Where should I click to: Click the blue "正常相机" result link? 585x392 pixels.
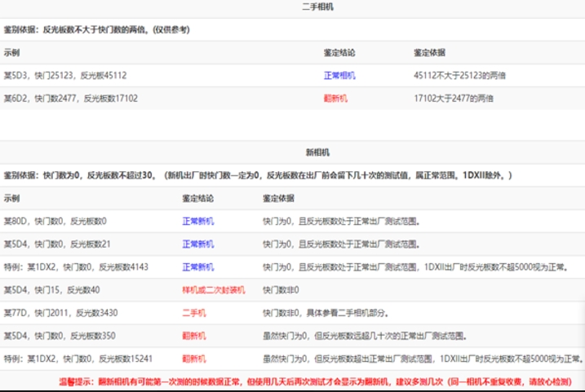(x=339, y=75)
